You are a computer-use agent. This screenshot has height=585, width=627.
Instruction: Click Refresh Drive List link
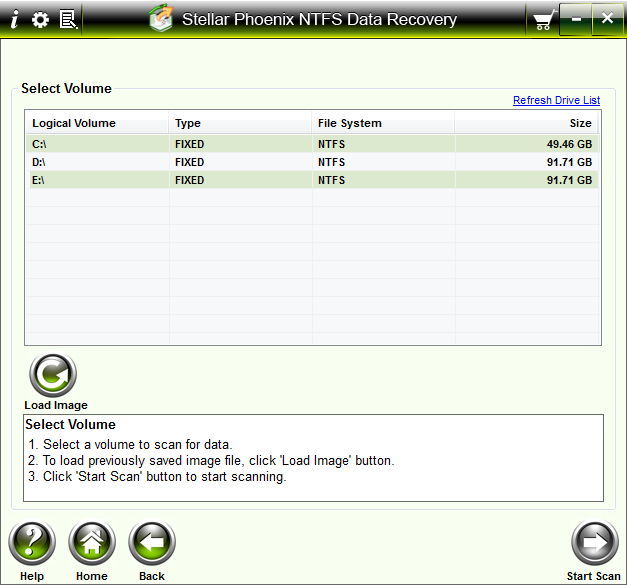(x=557, y=100)
